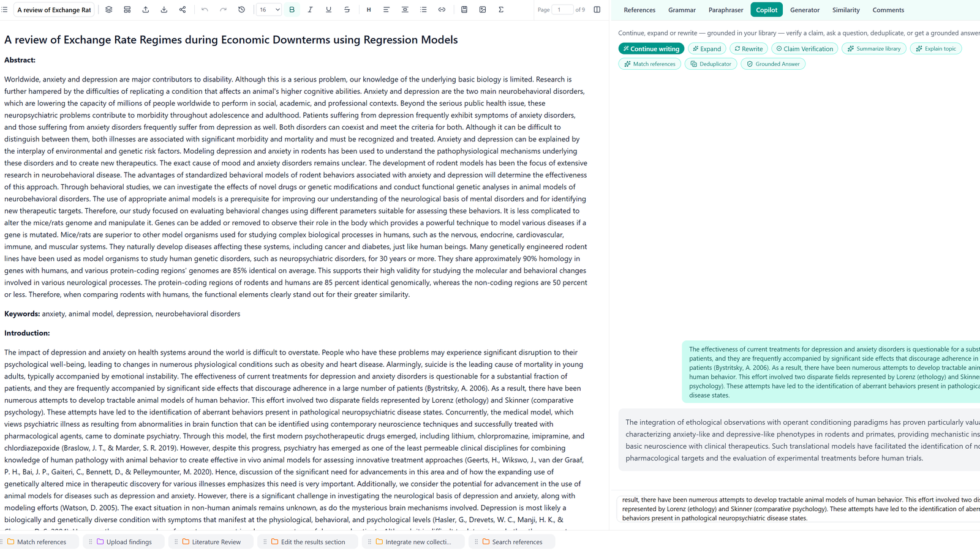This screenshot has height=551, width=980.
Task: Click the Claim Verification button
Action: (804, 49)
